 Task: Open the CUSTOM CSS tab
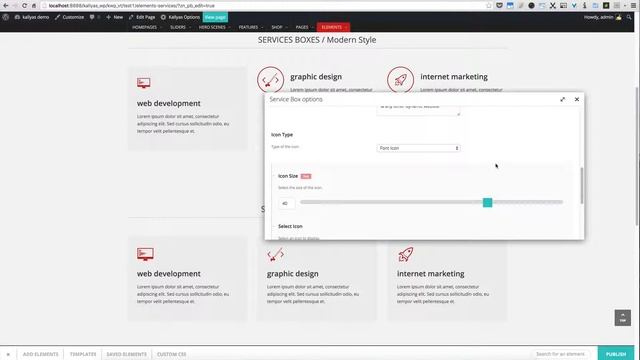[x=171, y=354]
